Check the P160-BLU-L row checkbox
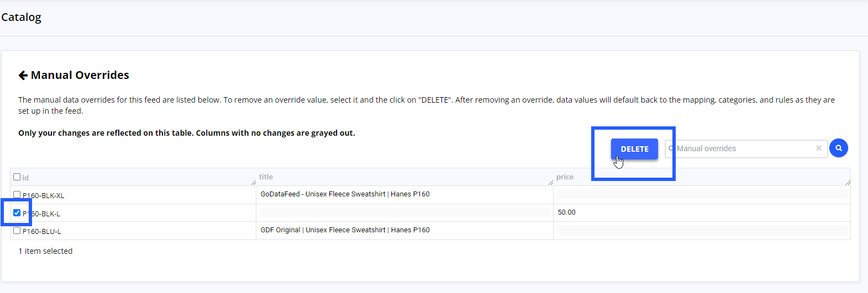Viewport: 868px width, 293px height. [x=17, y=231]
